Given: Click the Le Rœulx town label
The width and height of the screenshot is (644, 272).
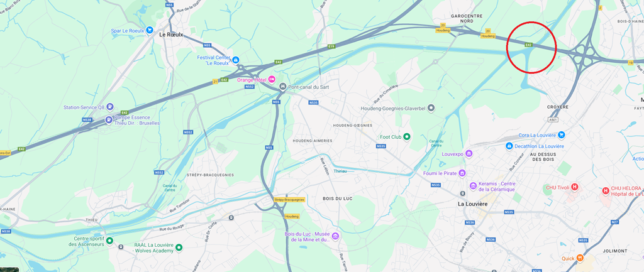Looking at the screenshot, I should pyautogui.click(x=171, y=35).
